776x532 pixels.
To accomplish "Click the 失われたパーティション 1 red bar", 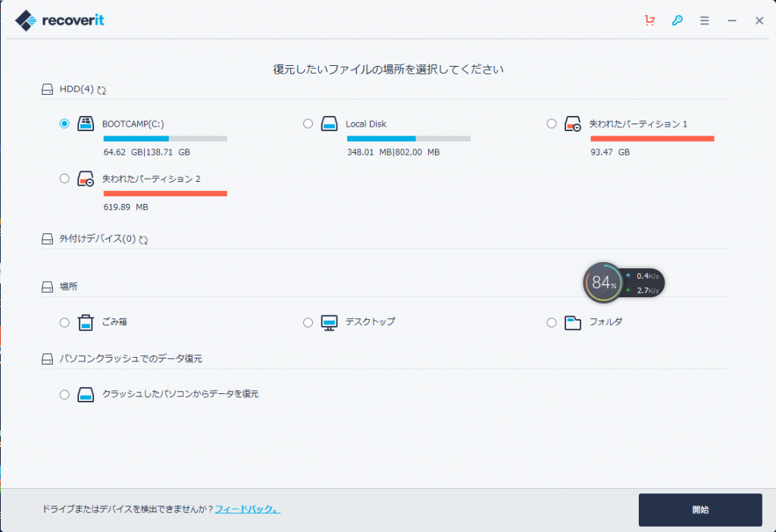I will pyautogui.click(x=652, y=139).
